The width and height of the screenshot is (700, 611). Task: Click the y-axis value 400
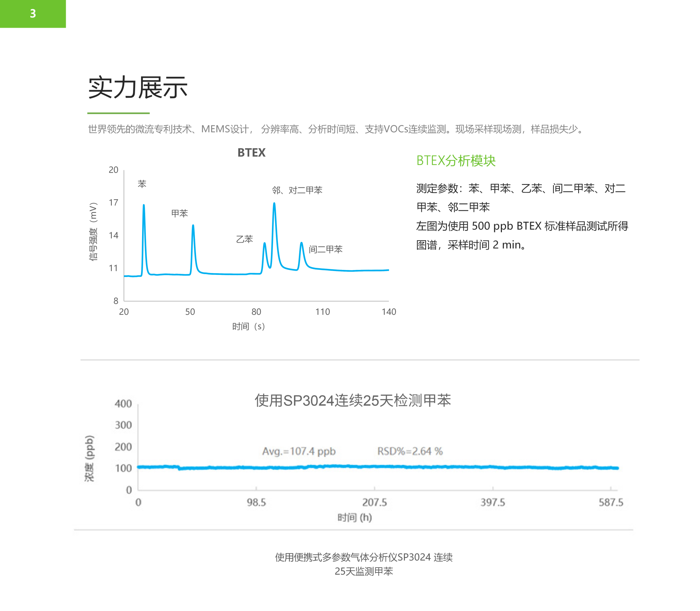(123, 404)
